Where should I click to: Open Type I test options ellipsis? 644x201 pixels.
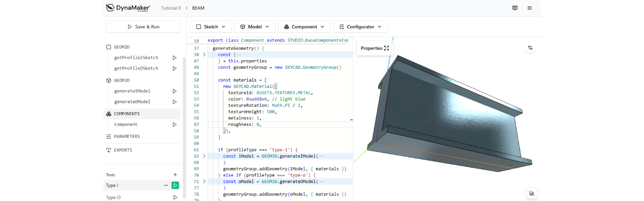click(166, 185)
